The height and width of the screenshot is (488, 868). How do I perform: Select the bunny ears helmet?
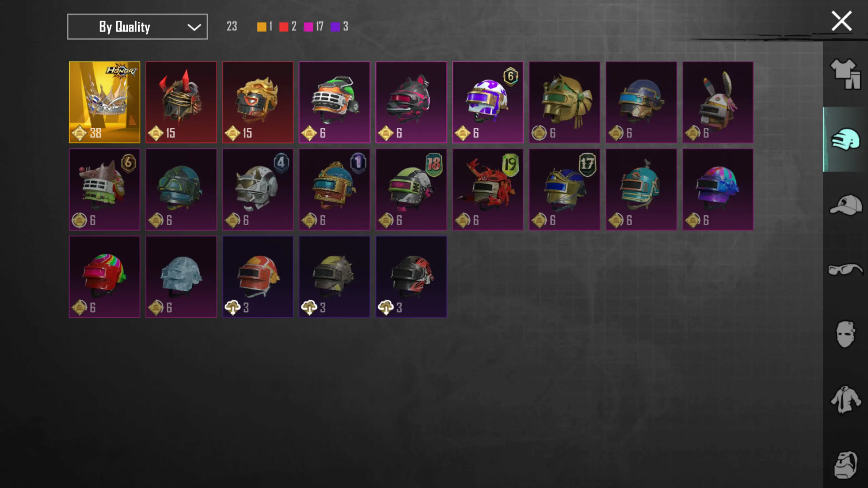tap(718, 102)
